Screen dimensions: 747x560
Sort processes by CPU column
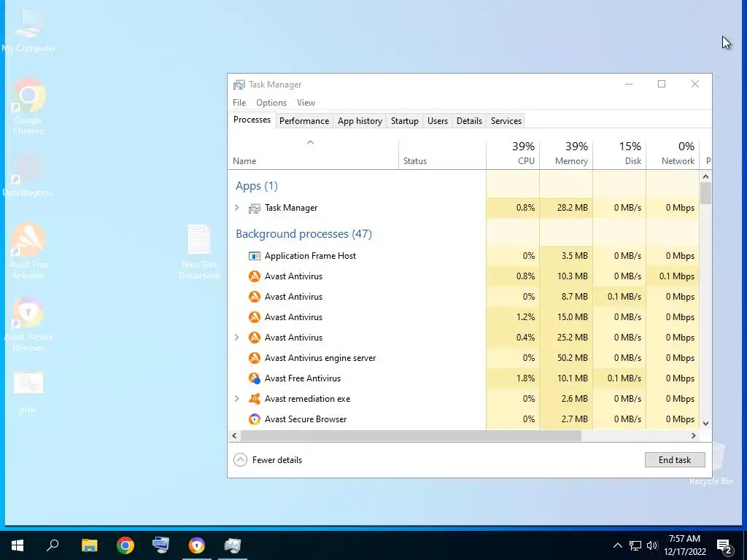pyautogui.click(x=513, y=154)
